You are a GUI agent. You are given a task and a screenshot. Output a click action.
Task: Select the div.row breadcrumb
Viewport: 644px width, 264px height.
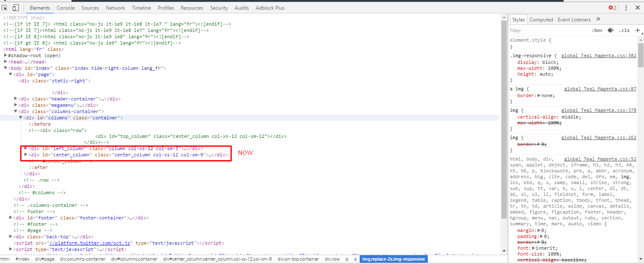point(332,259)
